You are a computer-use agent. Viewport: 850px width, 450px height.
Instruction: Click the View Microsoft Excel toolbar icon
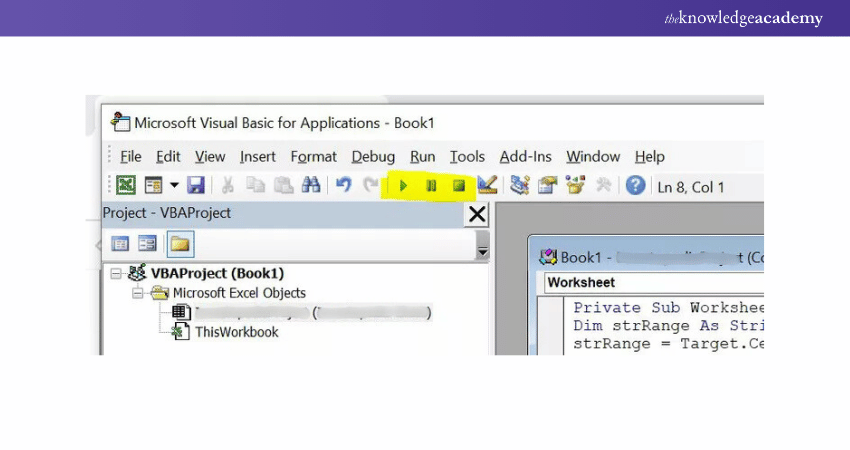pyautogui.click(x=126, y=185)
